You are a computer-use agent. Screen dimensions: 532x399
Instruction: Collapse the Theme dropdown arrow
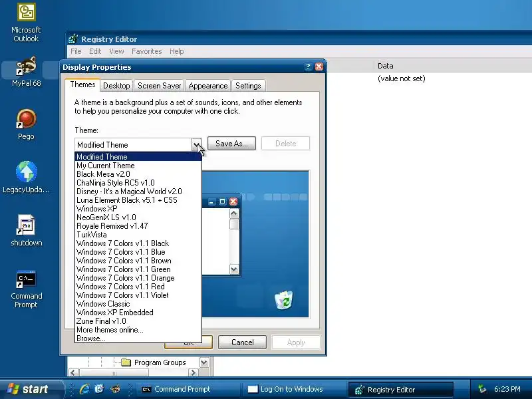pyautogui.click(x=196, y=144)
